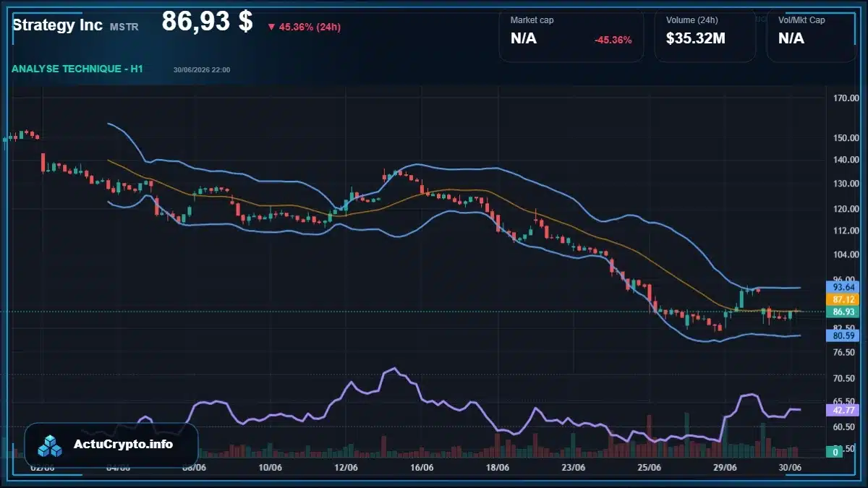The height and width of the screenshot is (488, 868).
Task: Click the '30/06/2026 22:00' timestamp
Action: click(x=202, y=69)
